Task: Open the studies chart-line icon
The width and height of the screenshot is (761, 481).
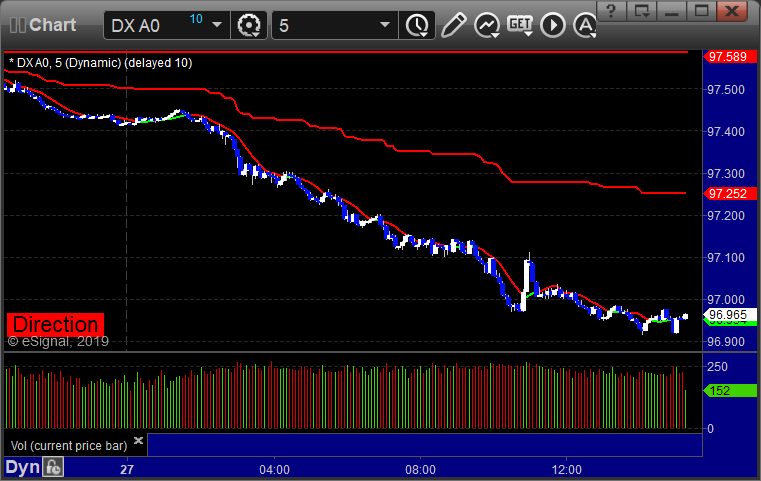Action: [x=487, y=25]
